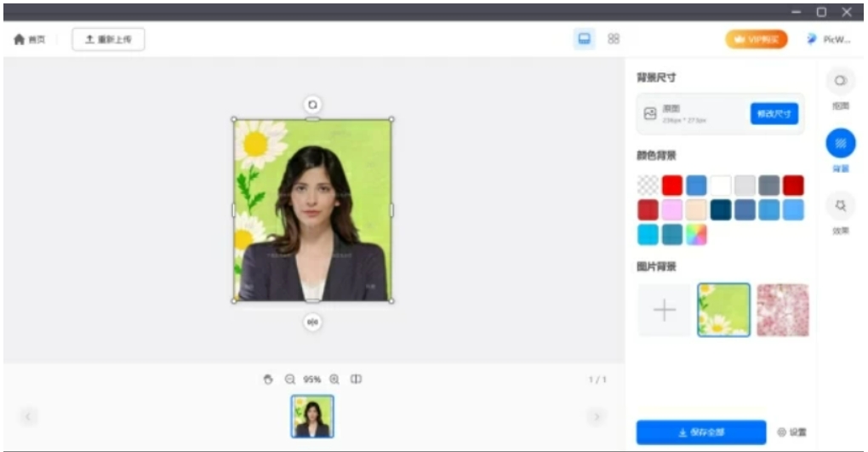Go to the 首页 home page

click(x=29, y=39)
